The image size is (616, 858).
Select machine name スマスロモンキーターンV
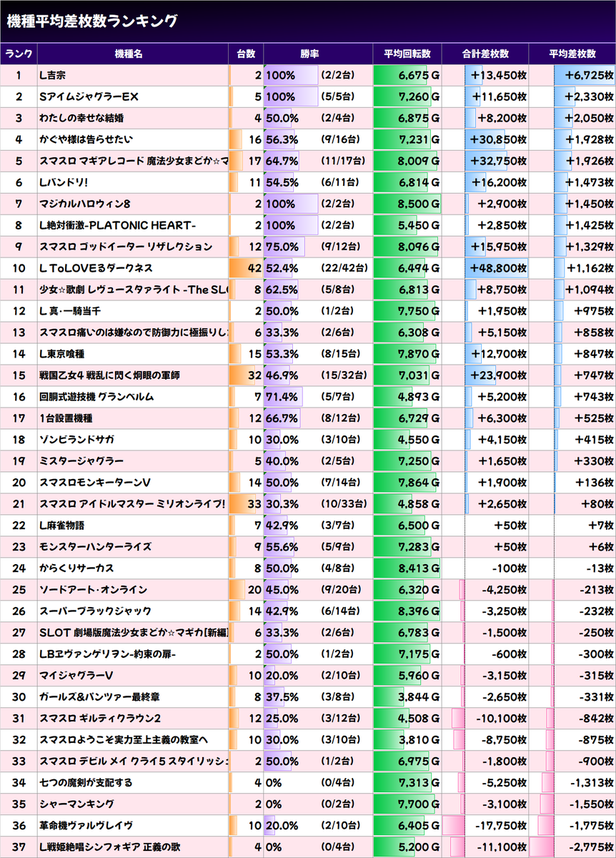(95, 483)
